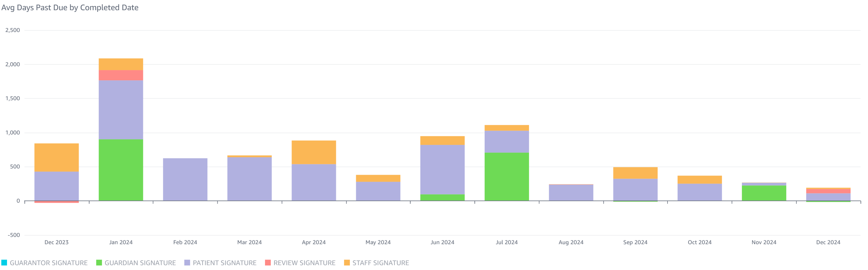Toggle STAFF SIGNATURE legend label
The width and height of the screenshot is (868, 270).
[380, 263]
